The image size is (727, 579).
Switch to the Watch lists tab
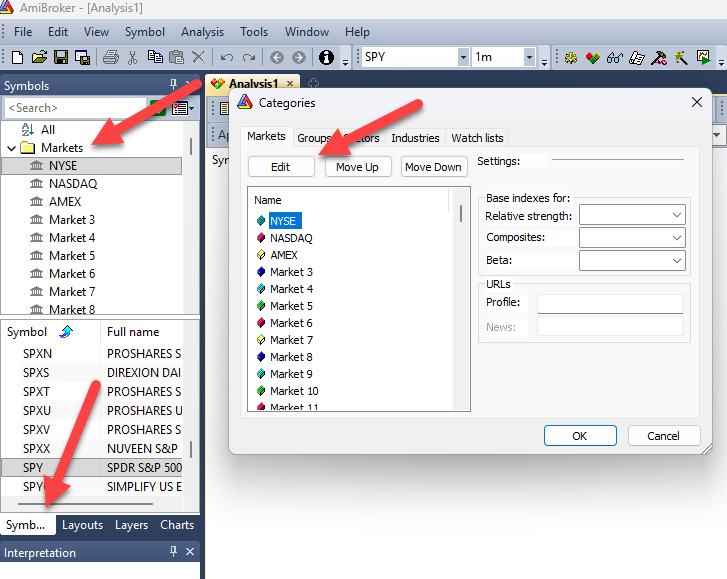point(477,138)
